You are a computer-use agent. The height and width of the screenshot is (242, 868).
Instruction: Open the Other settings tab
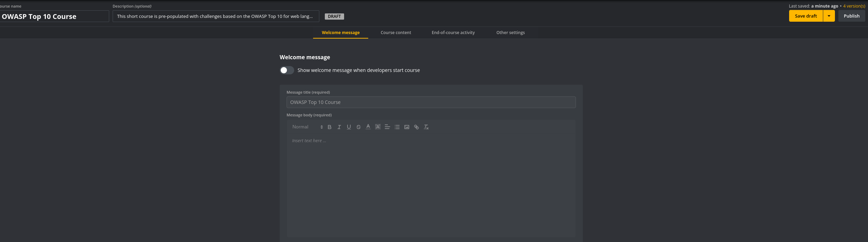[510, 33]
